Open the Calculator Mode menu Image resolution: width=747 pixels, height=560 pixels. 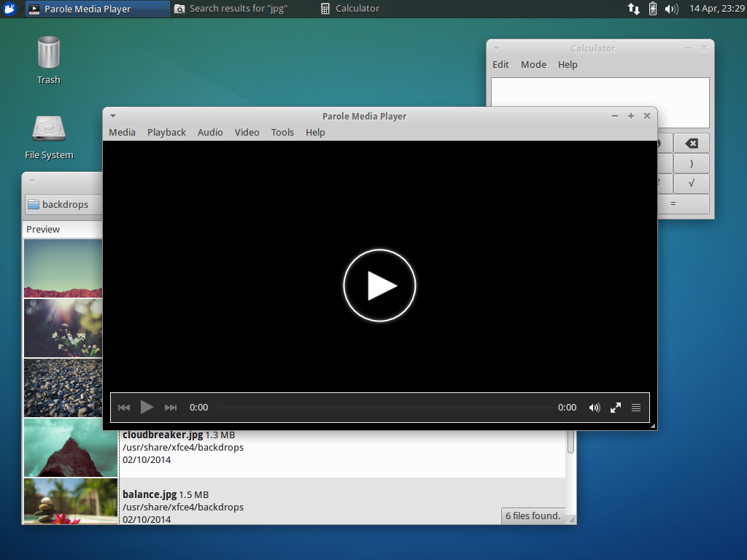point(533,64)
